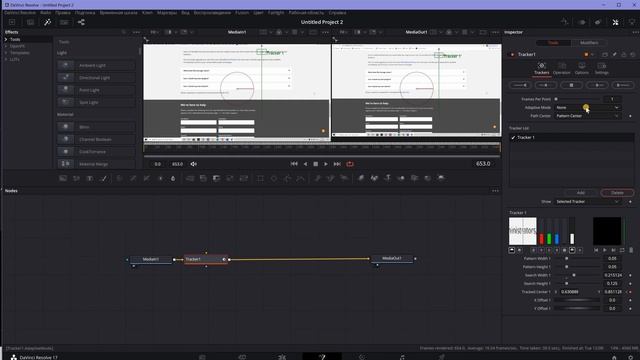Add a Color Corrector tool from the toolbar
This screenshot has height=360, width=640.
coord(120,178)
